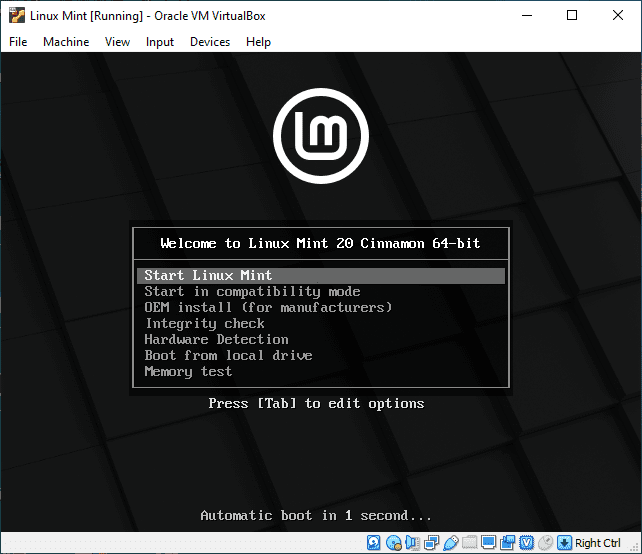Click the VirtualBox icon in title bar
This screenshot has height=554, width=642.
[x=17, y=16]
